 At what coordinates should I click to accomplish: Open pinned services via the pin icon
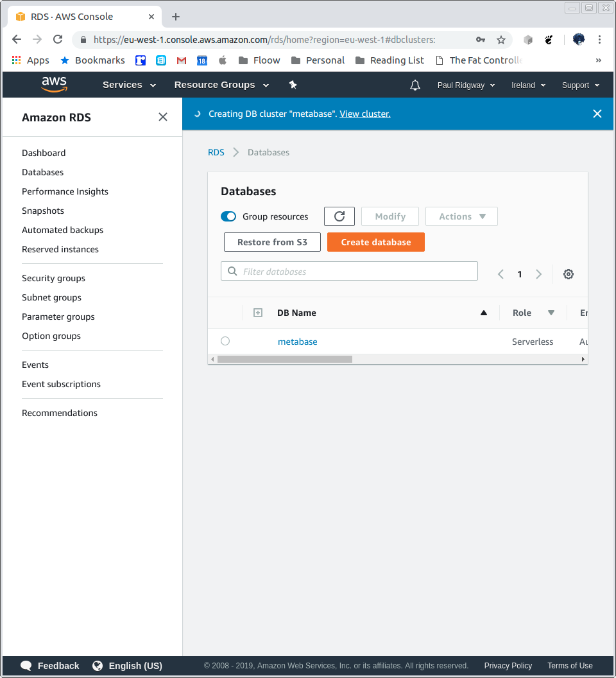(x=293, y=84)
